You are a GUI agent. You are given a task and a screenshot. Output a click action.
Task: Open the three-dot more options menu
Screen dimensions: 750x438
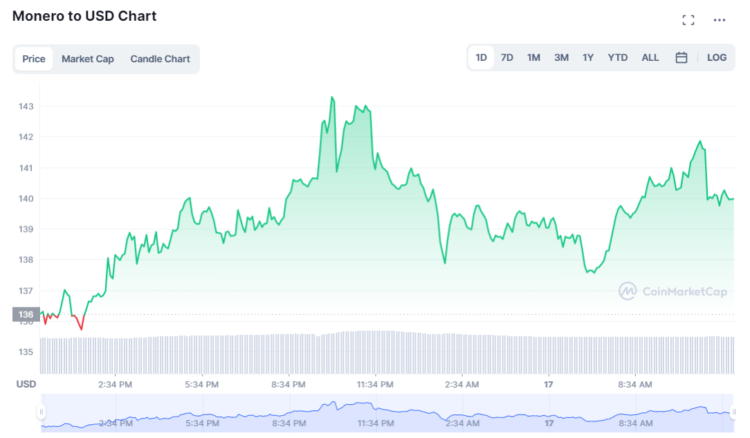click(719, 20)
